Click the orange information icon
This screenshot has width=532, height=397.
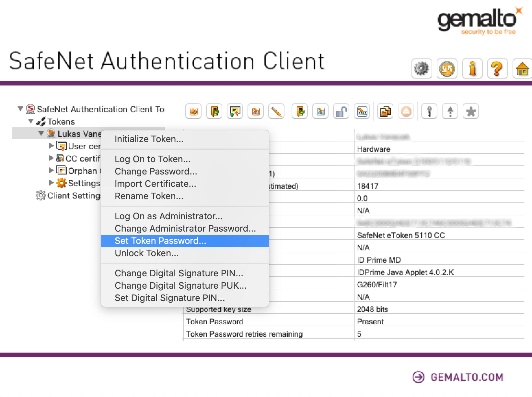472,68
